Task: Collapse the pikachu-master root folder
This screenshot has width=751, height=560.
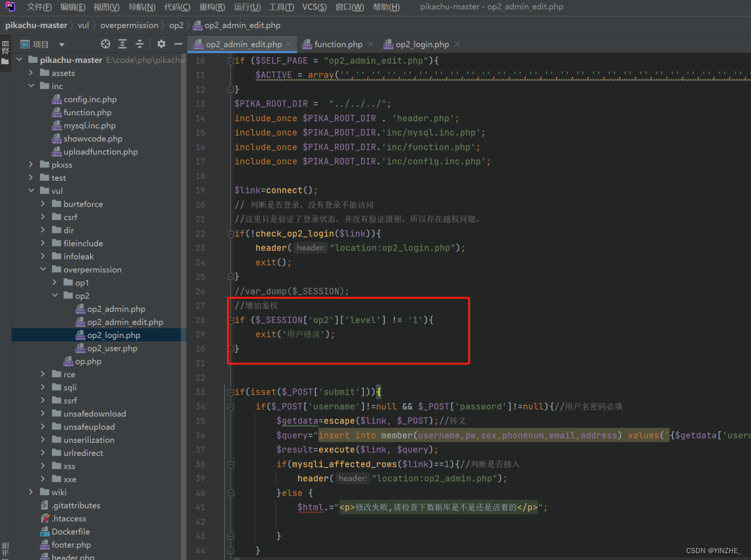Action: 19,59
